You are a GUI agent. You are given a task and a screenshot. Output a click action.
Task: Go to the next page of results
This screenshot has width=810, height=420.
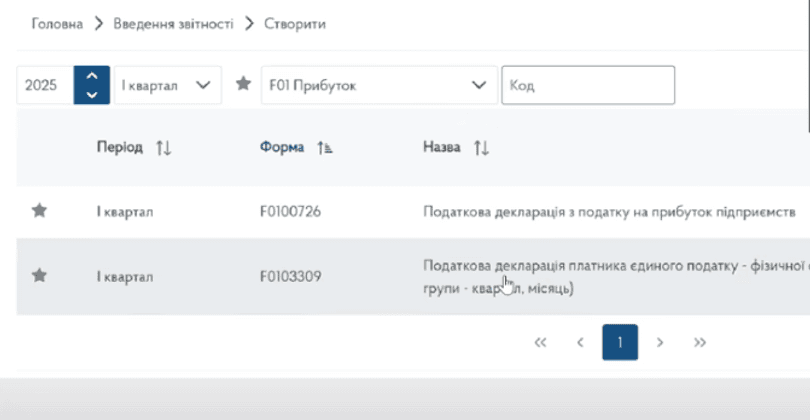click(x=660, y=343)
